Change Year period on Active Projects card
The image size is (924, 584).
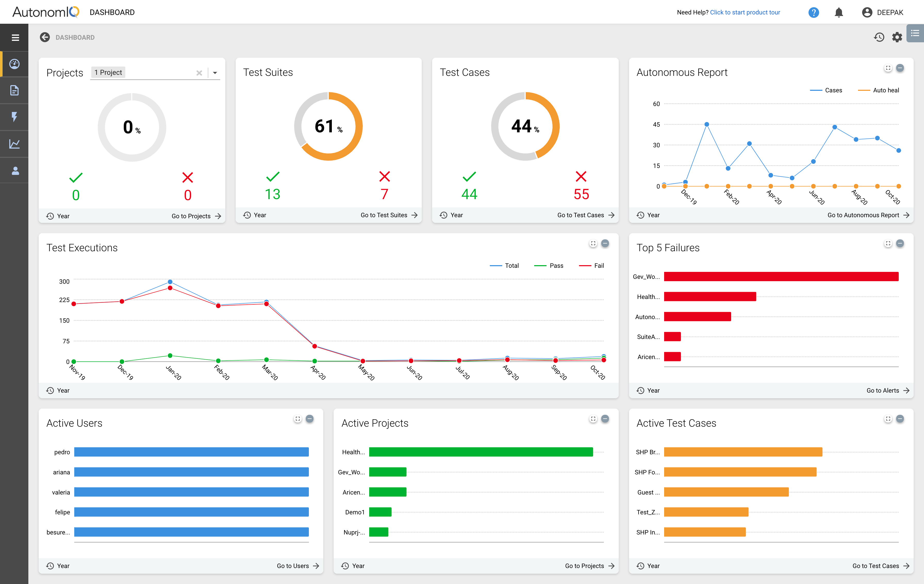point(353,566)
